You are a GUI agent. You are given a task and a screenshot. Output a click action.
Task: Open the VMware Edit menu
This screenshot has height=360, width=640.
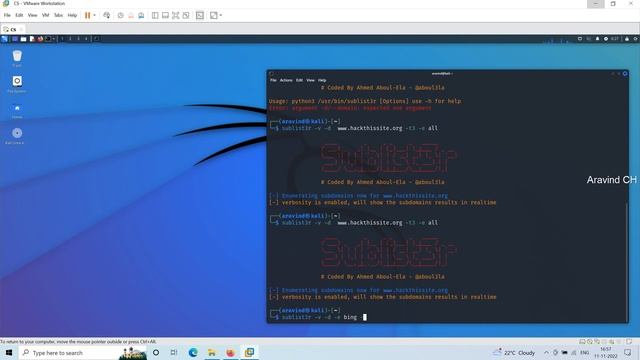pyautogui.click(x=19, y=16)
